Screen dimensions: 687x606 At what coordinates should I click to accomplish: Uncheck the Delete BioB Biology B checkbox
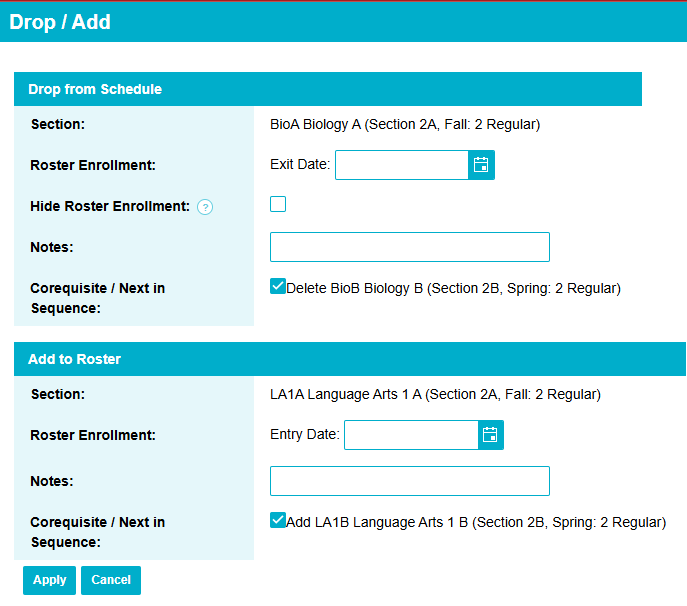(278, 286)
